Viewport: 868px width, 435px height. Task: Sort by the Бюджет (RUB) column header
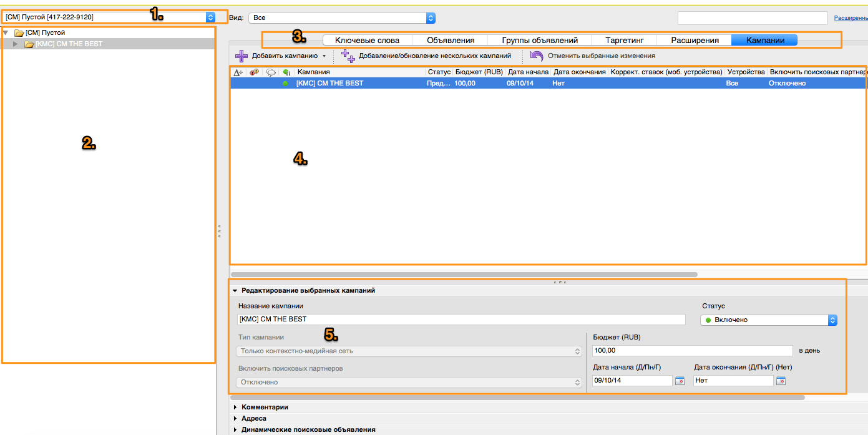479,72
